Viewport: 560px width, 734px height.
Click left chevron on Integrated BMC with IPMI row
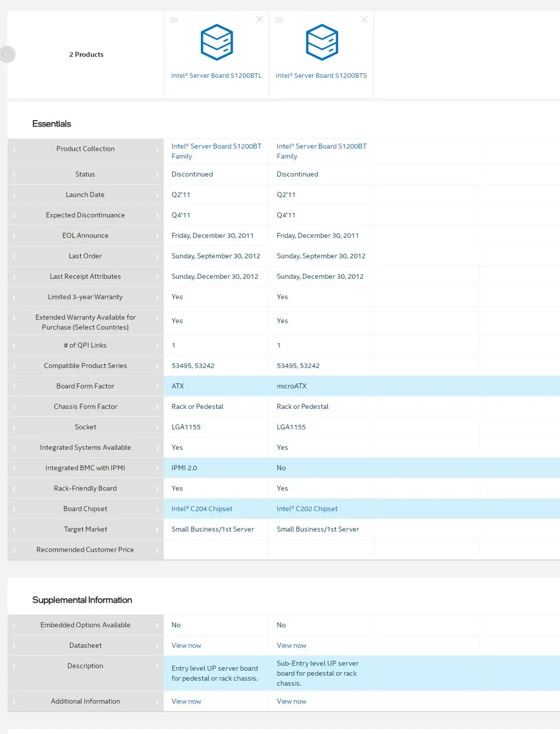[14, 468]
